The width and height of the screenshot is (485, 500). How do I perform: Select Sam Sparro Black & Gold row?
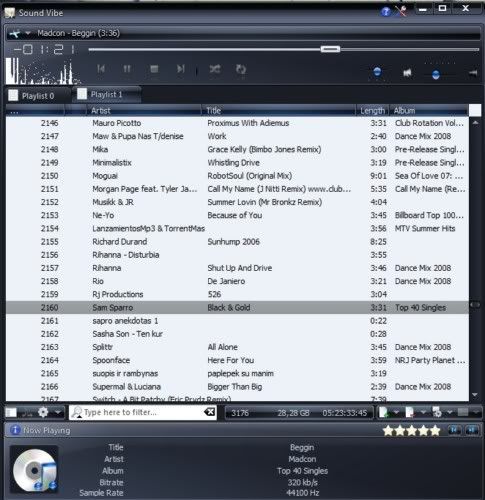(x=237, y=307)
